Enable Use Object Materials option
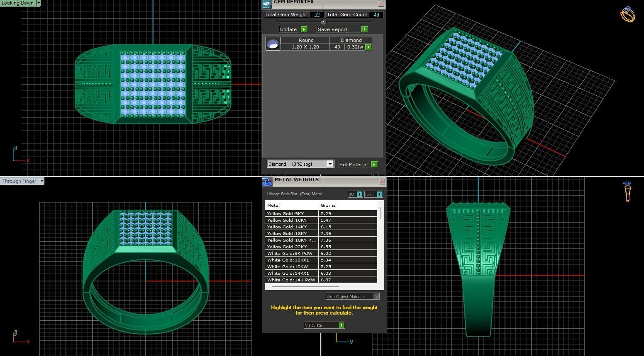The image size is (644, 356). coord(352,296)
